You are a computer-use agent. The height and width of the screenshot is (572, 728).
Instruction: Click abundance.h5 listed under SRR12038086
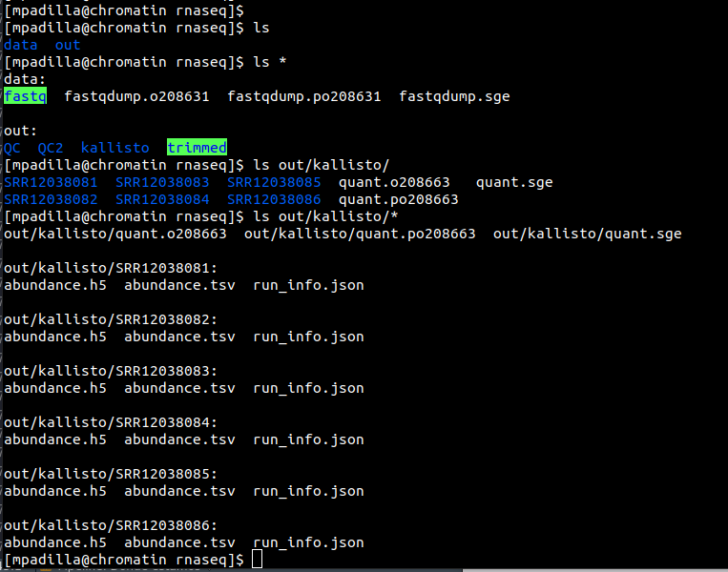click(x=54, y=542)
